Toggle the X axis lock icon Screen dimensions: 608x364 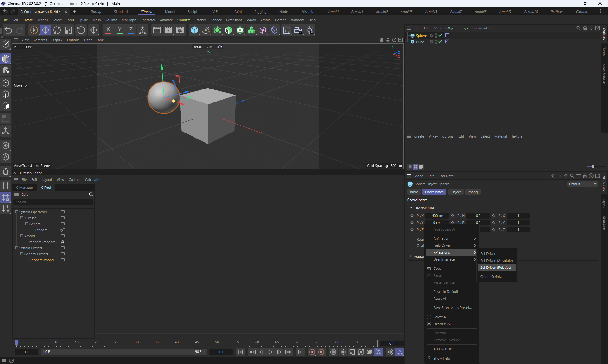(x=108, y=30)
